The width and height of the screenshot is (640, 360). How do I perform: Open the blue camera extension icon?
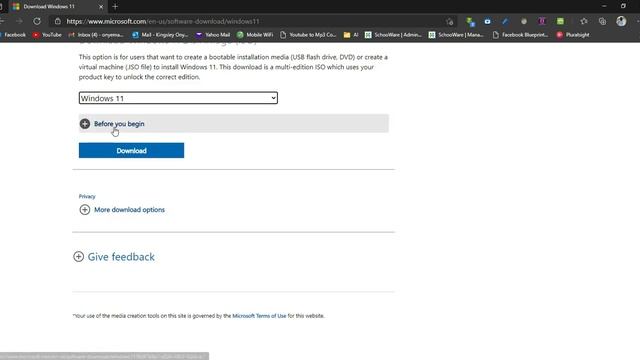(487, 21)
